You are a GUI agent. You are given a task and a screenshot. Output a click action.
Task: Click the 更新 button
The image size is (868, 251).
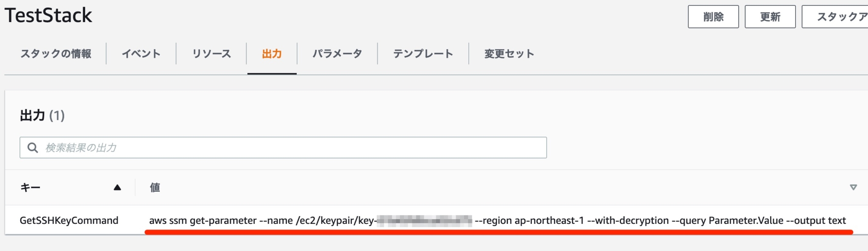click(x=770, y=16)
